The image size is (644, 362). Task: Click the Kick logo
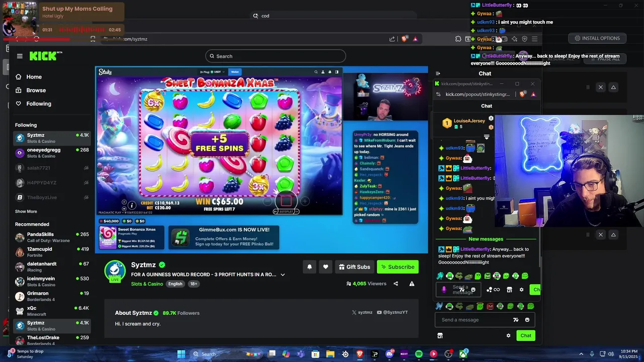45,56
